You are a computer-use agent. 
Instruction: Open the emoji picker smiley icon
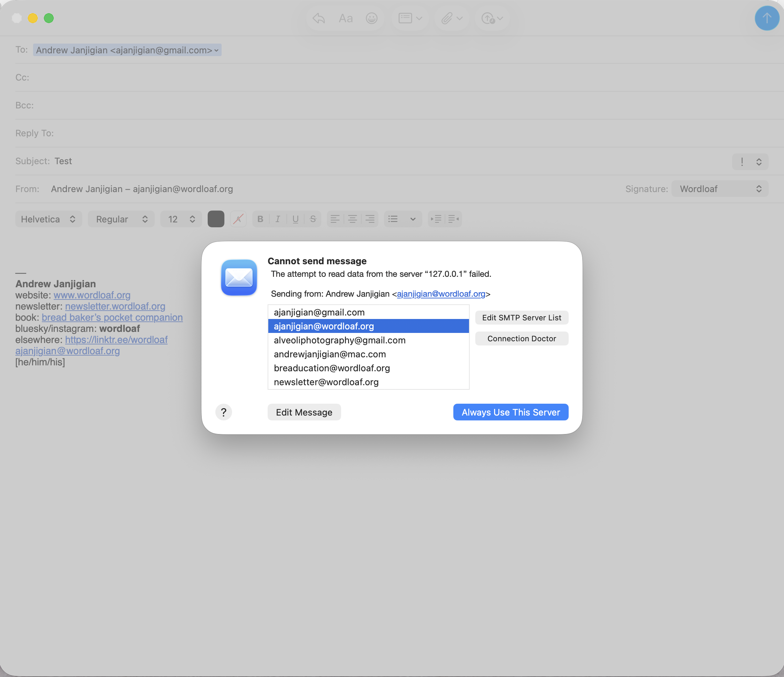pos(371,18)
